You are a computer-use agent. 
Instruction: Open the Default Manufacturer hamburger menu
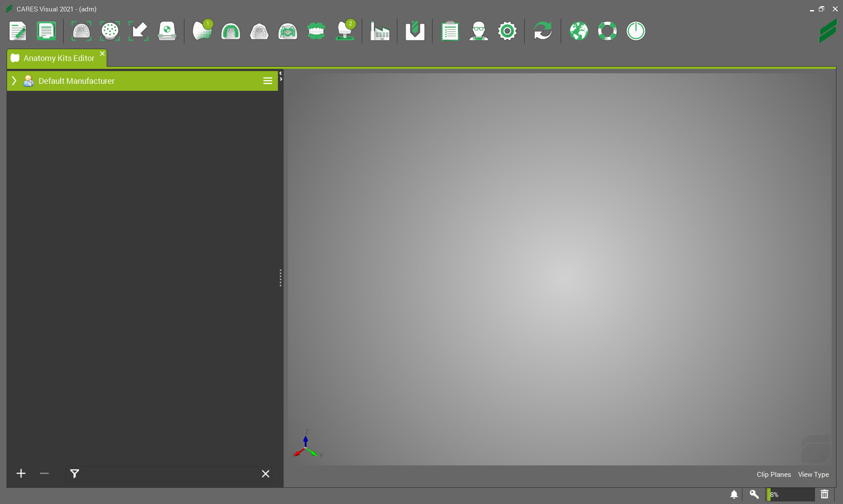[x=267, y=81]
